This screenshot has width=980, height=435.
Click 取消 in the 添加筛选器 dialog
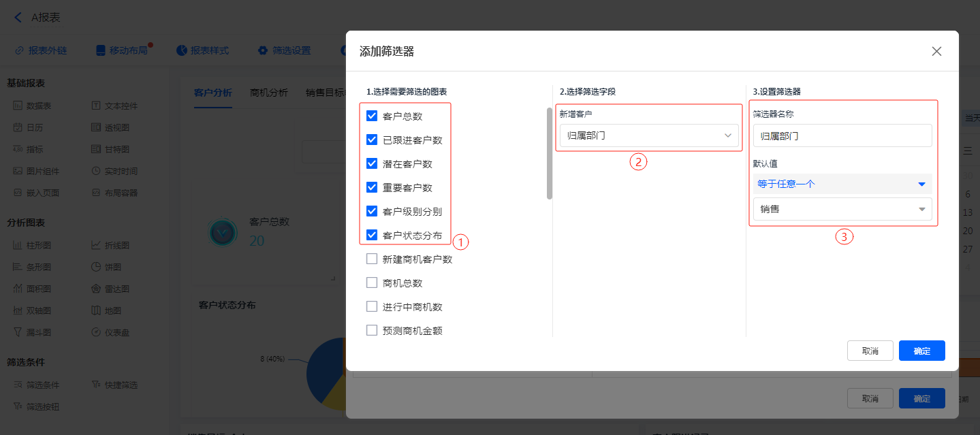[x=870, y=351]
